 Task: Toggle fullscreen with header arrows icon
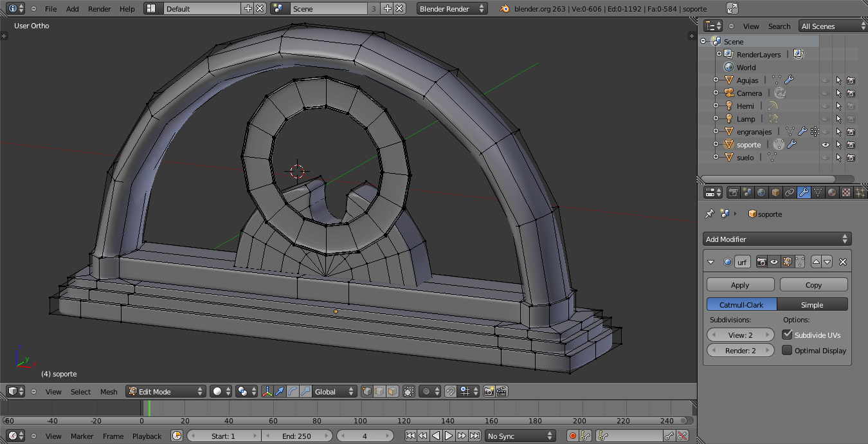click(732, 8)
